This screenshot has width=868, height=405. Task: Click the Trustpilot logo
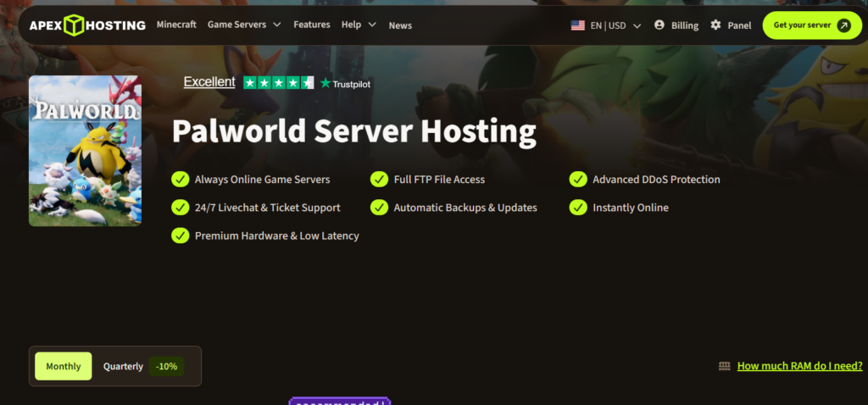click(346, 84)
